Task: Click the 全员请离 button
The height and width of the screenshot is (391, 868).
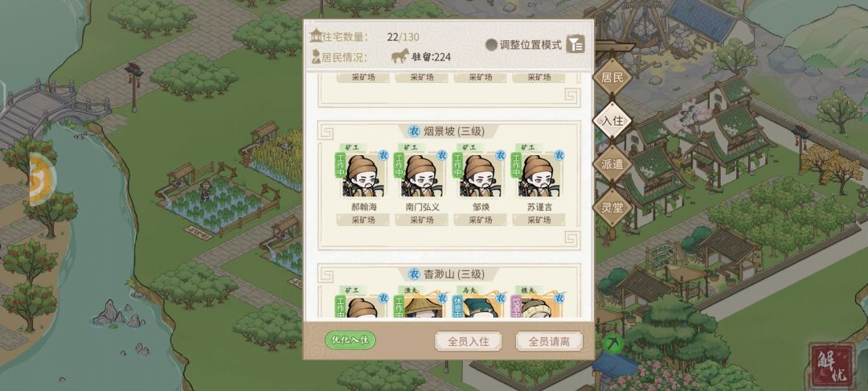Action: (549, 341)
